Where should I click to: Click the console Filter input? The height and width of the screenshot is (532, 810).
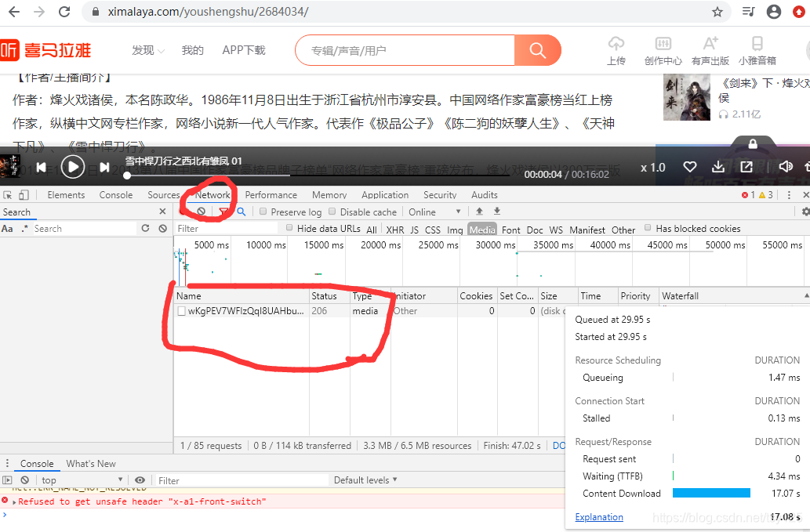242,480
